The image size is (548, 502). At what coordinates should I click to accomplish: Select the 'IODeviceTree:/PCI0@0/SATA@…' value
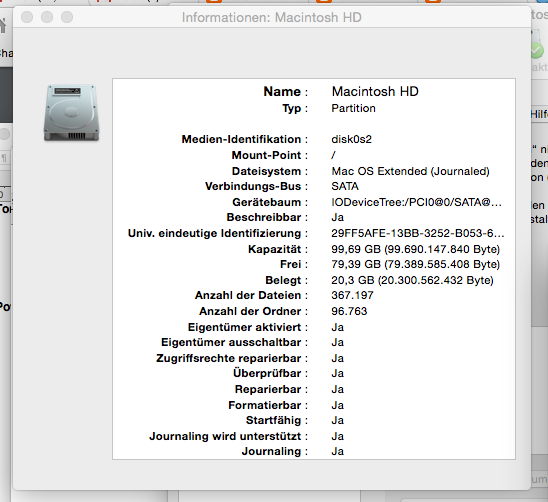coord(416,202)
